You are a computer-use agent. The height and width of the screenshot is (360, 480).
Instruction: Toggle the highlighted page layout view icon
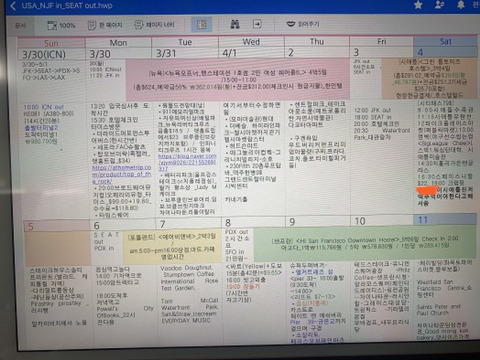(201, 24)
